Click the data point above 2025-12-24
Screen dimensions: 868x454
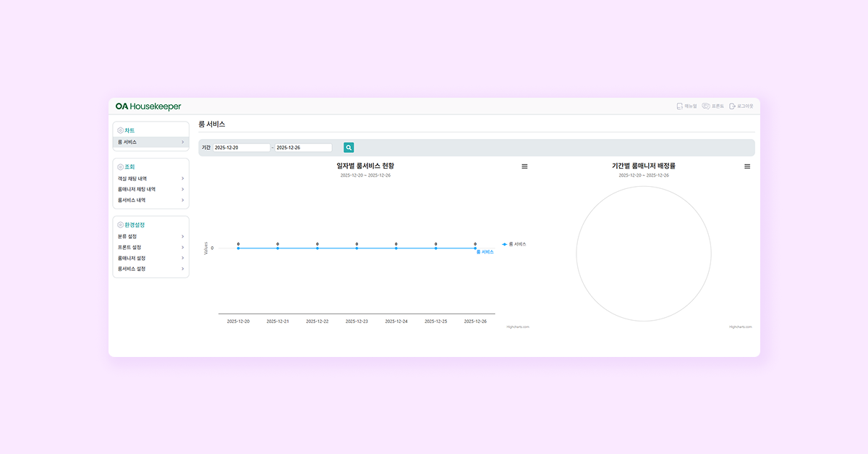(x=396, y=248)
